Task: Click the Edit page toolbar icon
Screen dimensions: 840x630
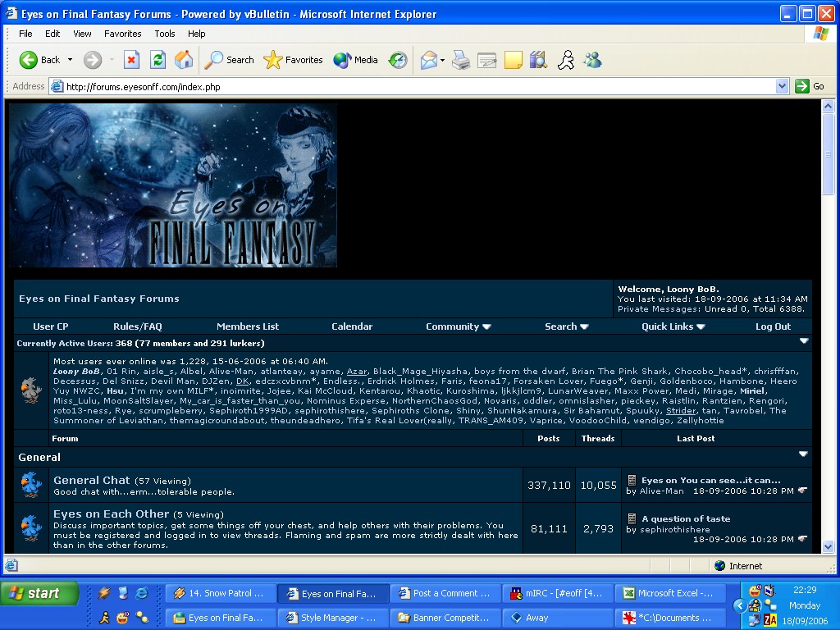Action: 487,60
